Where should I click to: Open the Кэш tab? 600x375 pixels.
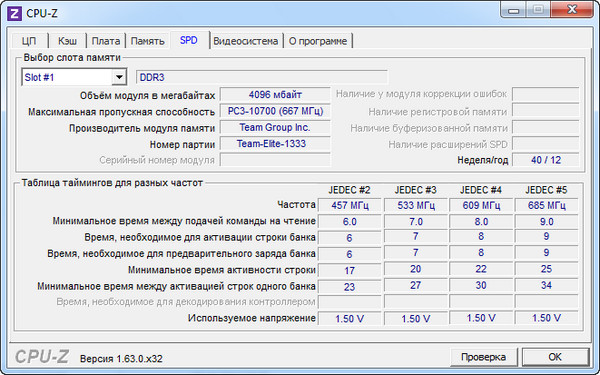coord(67,41)
